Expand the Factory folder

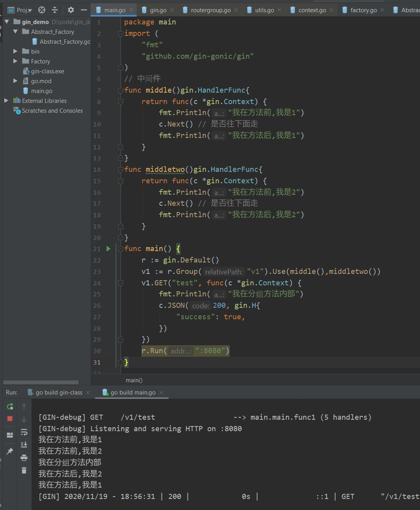coord(15,61)
